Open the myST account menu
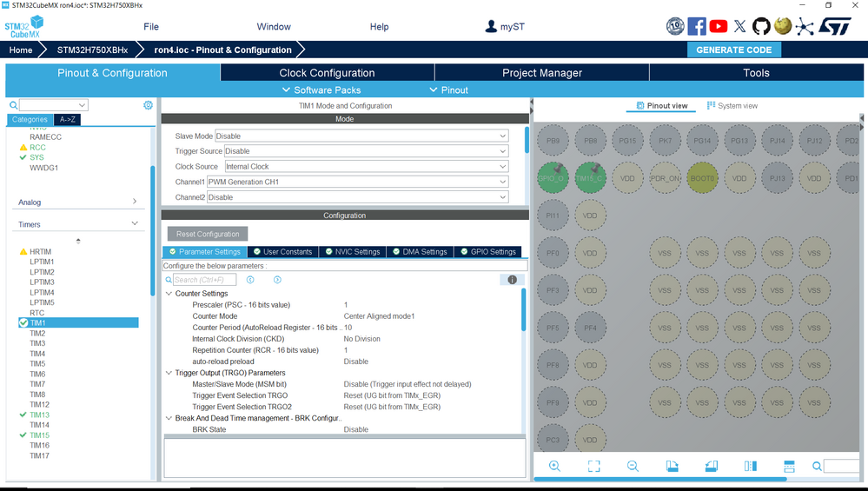The image size is (868, 491). click(x=504, y=27)
